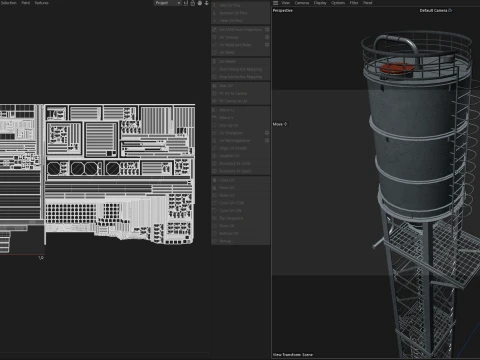Select Fit UV to Canvas
Viewport: 480px width, 360px height.
pyautogui.click(x=240, y=93)
